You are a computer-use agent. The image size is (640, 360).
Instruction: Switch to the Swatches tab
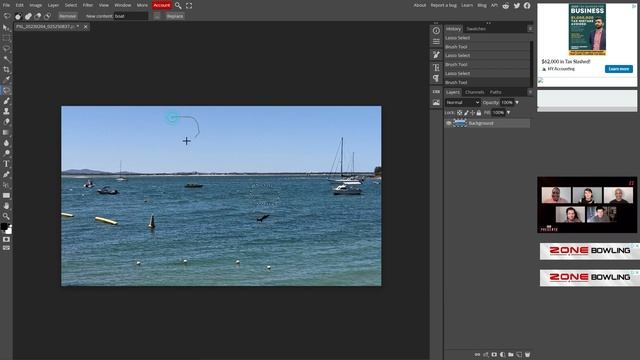click(476, 29)
